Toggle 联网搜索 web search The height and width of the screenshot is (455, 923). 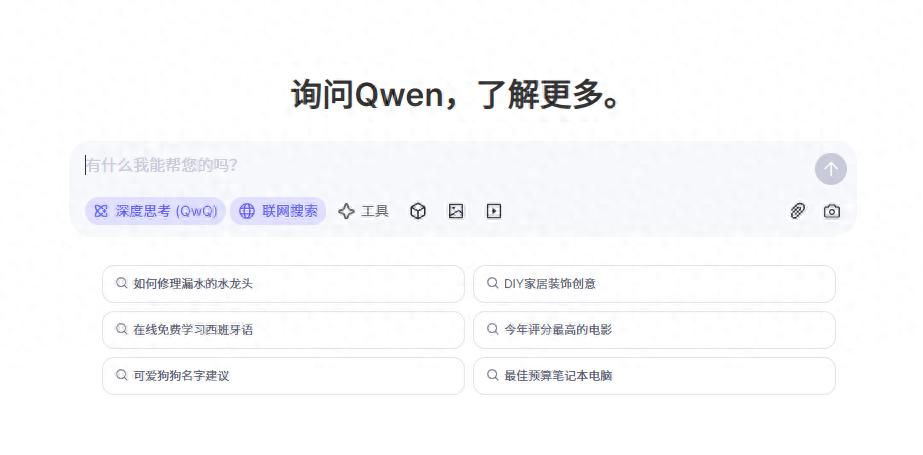point(278,211)
